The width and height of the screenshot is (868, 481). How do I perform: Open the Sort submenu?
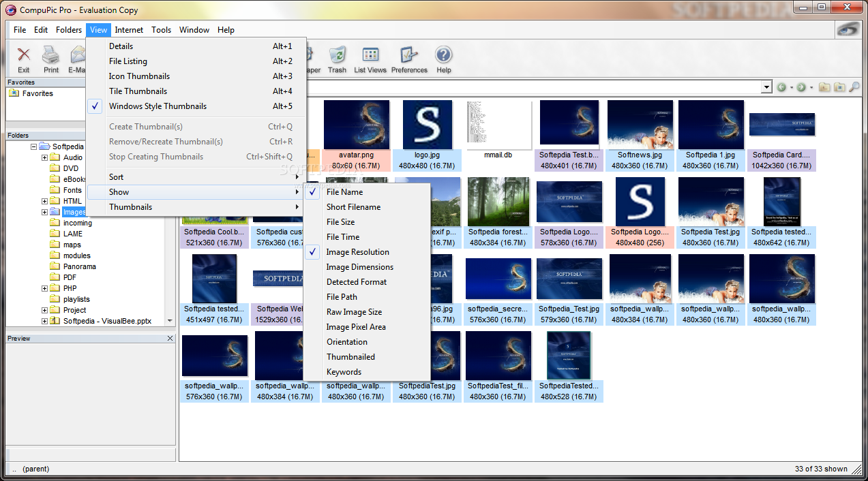tap(197, 177)
